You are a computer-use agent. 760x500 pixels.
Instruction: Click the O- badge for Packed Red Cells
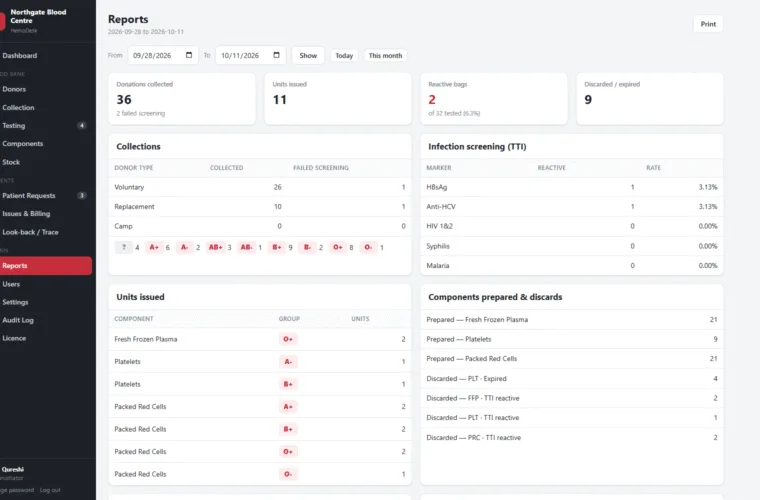click(x=288, y=474)
